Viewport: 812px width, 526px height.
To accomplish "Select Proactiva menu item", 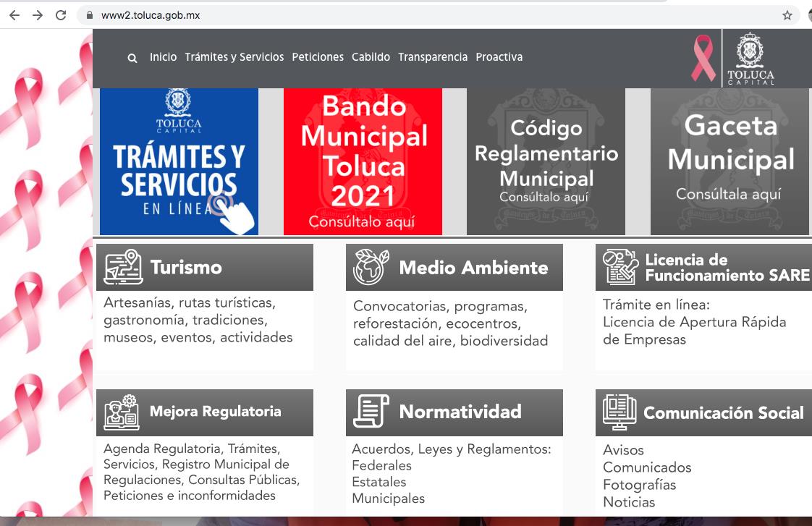I will [x=499, y=57].
